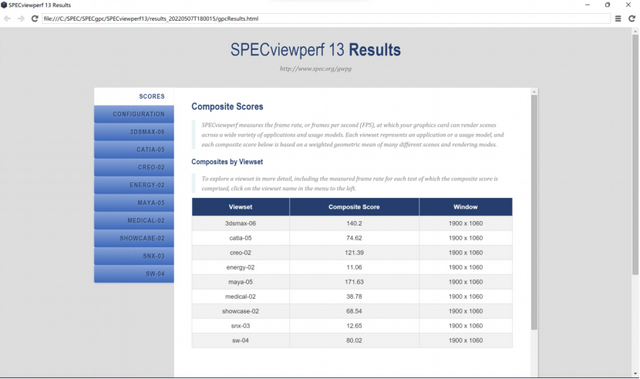
Task: Click the 38.78 composite score
Action: (x=354, y=297)
